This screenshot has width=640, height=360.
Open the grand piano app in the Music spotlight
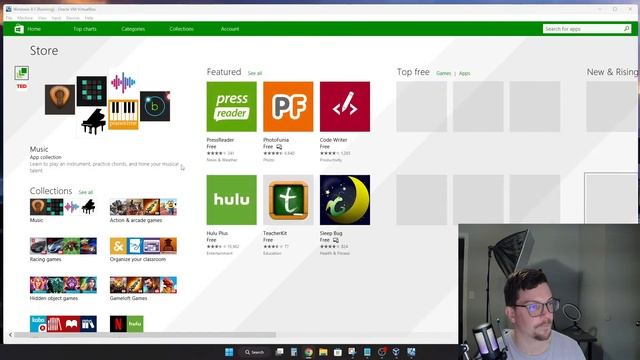[93, 121]
